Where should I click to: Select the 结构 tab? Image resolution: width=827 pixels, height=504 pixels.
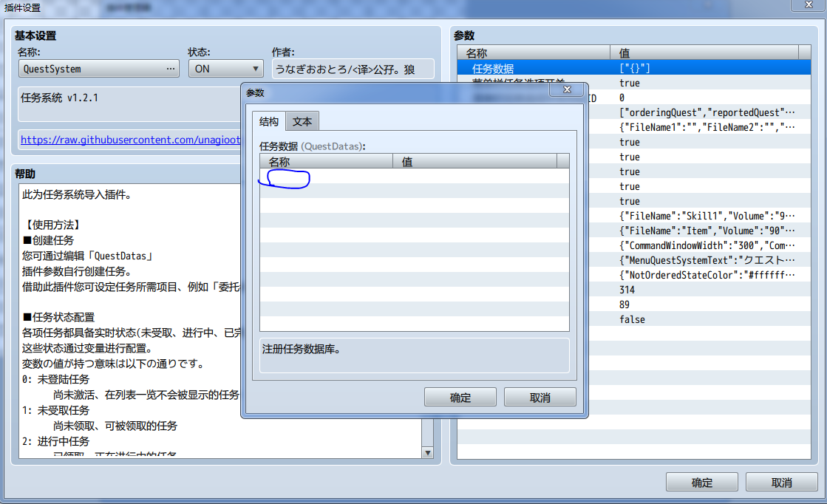[269, 122]
